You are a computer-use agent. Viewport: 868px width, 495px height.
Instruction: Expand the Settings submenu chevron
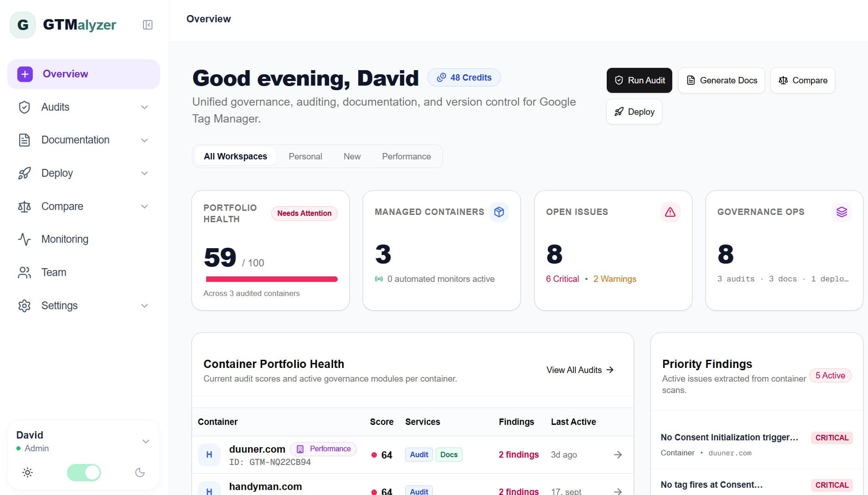144,306
